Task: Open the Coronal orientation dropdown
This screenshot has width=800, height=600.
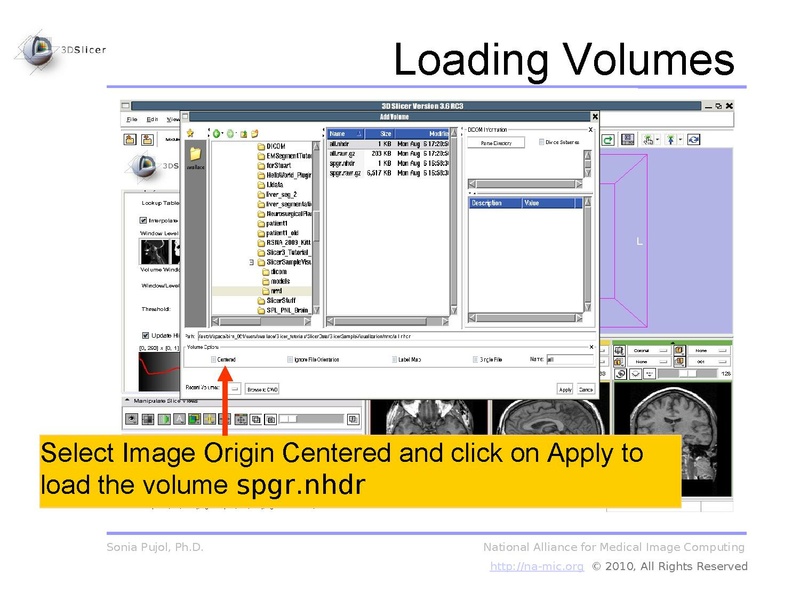Action: [x=648, y=351]
